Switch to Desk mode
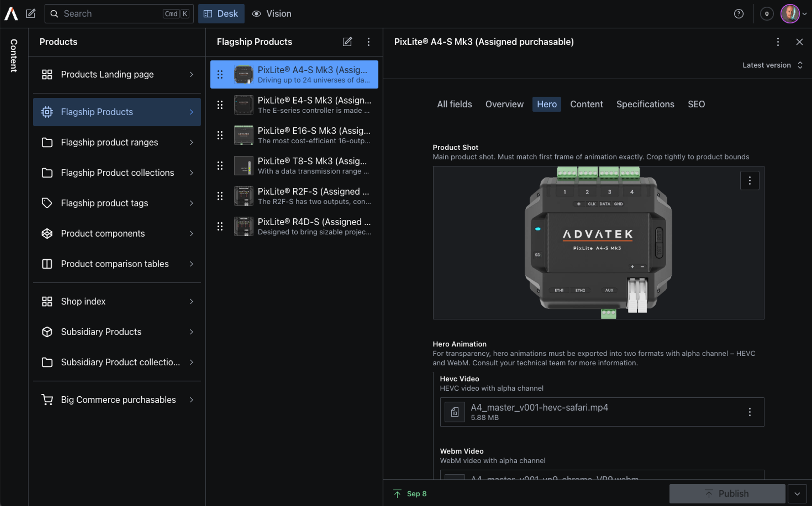Image resolution: width=812 pixels, height=506 pixels. point(221,14)
